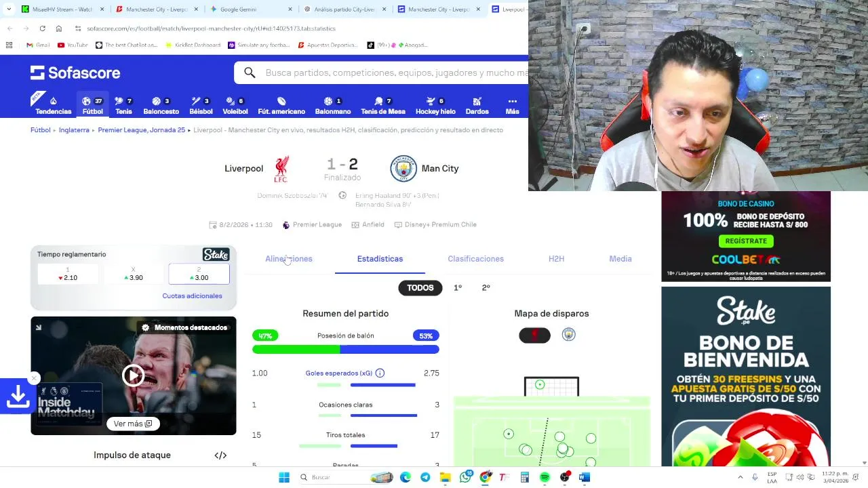
Task: Open the Cuotas adicionales link
Action: (x=192, y=296)
